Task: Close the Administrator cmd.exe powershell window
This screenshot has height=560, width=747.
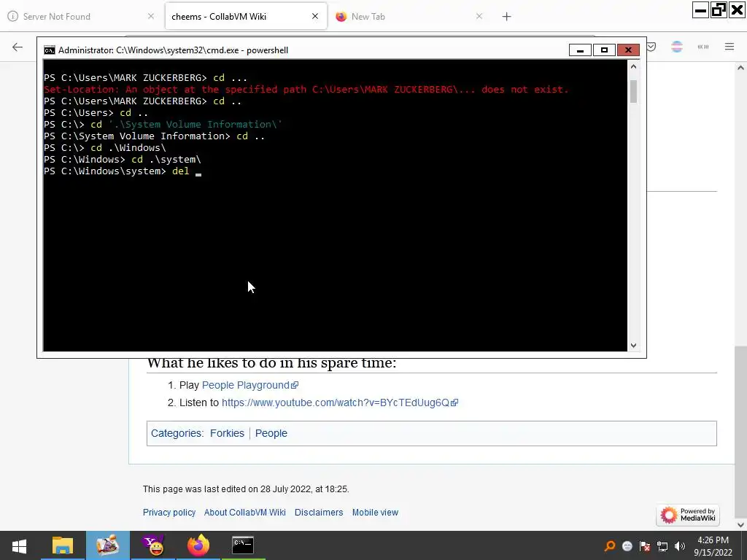Action: click(x=628, y=50)
